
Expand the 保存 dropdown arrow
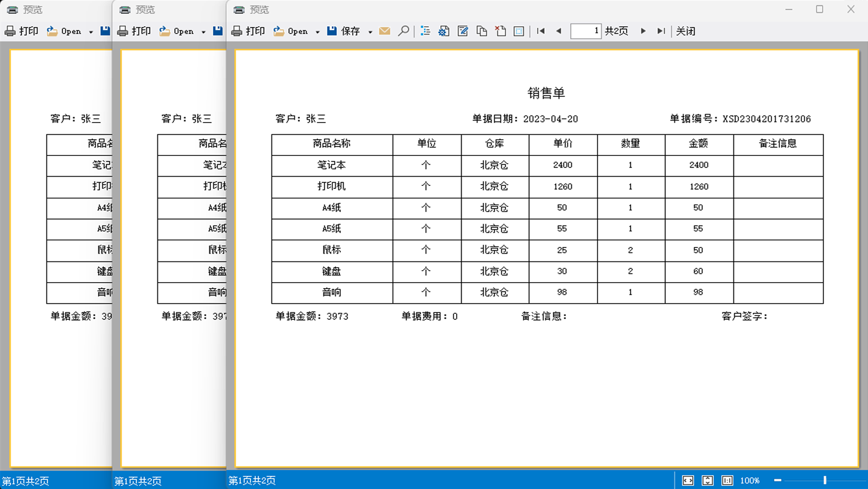(x=370, y=32)
